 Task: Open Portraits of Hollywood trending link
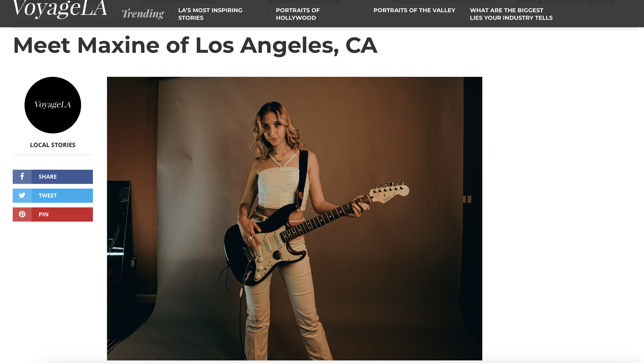click(x=298, y=14)
